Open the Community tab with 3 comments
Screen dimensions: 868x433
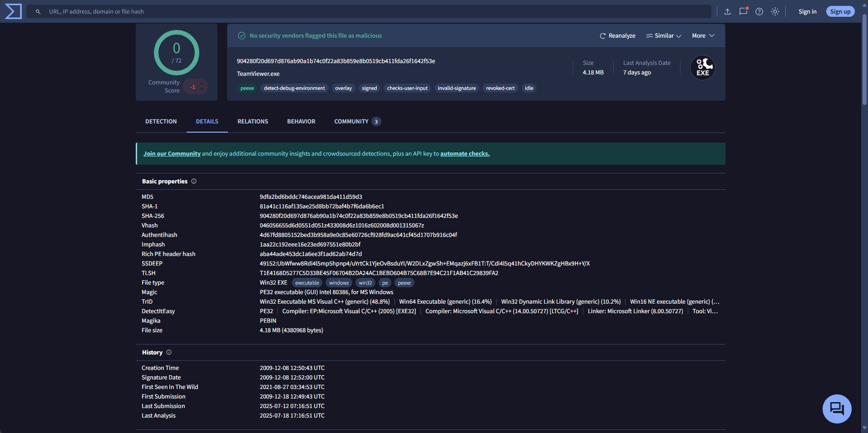pos(352,121)
